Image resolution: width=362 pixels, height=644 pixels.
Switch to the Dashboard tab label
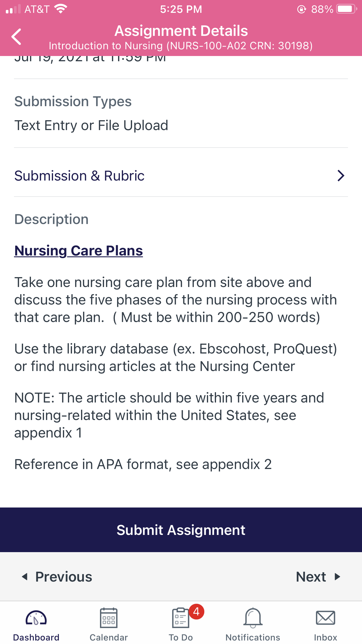pos(36,637)
